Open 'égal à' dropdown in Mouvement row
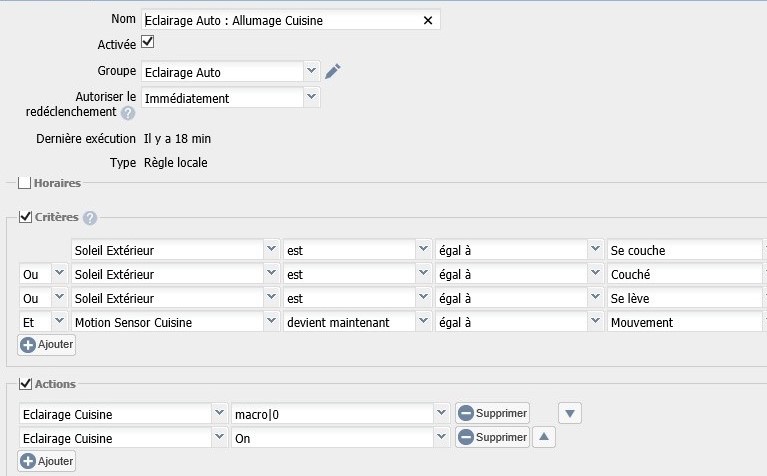 pyautogui.click(x=595, y=321)
